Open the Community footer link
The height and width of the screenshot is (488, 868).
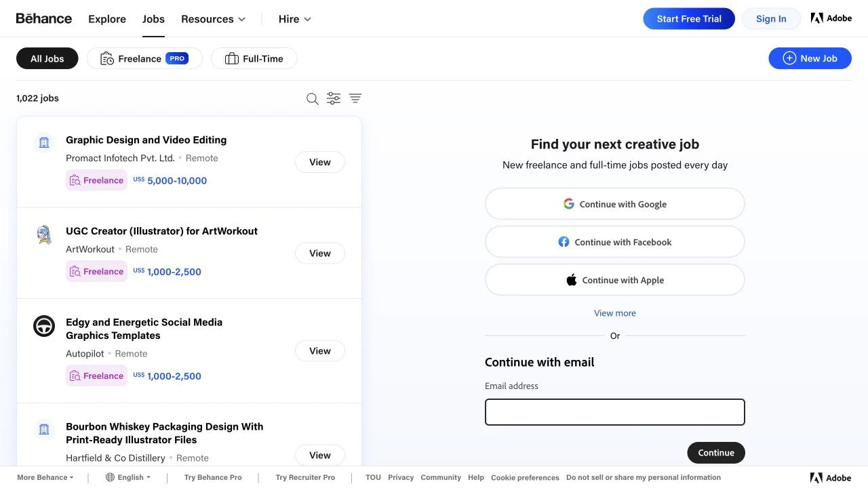tap(441, 477)
